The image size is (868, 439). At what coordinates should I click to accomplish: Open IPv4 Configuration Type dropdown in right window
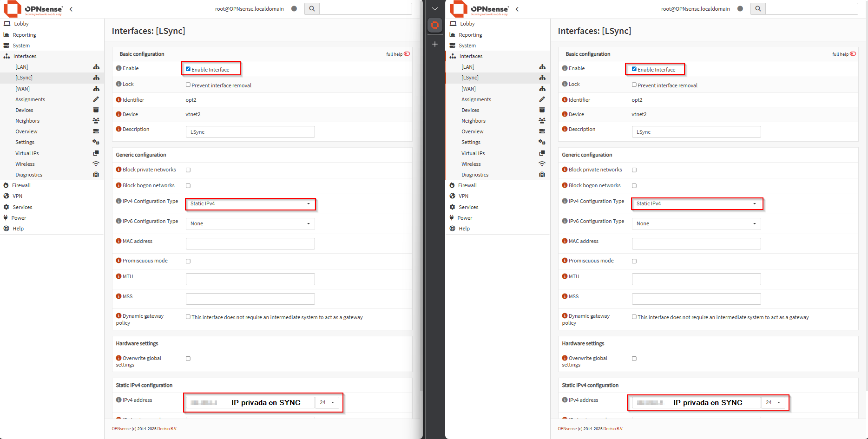click(697, 203)
